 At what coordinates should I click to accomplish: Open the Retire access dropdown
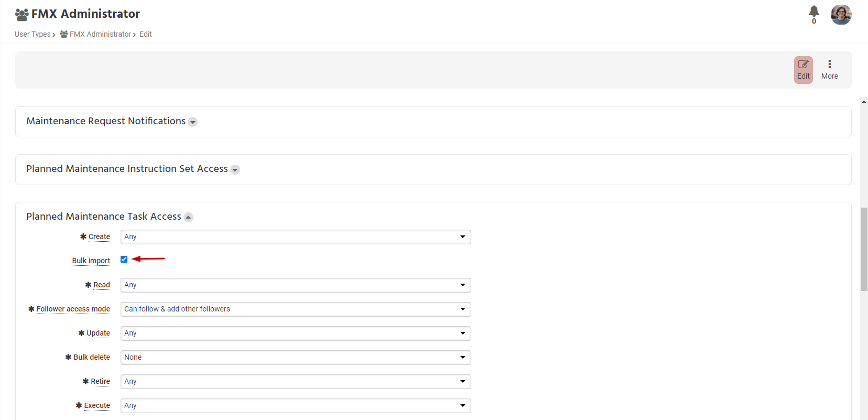(296, 382)
